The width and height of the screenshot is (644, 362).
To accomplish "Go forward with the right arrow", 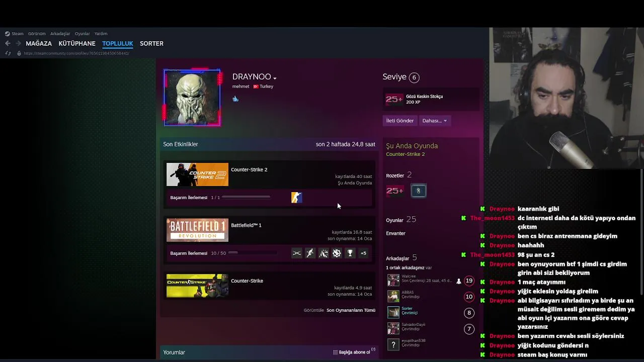I will coord(18,43).
